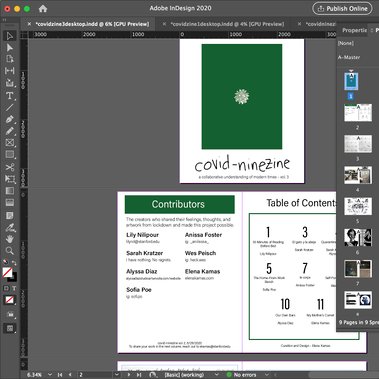The image size is (379, 379).
Task: Close the covidzine1desktop.indd tab
Action: tap(164, 24)
